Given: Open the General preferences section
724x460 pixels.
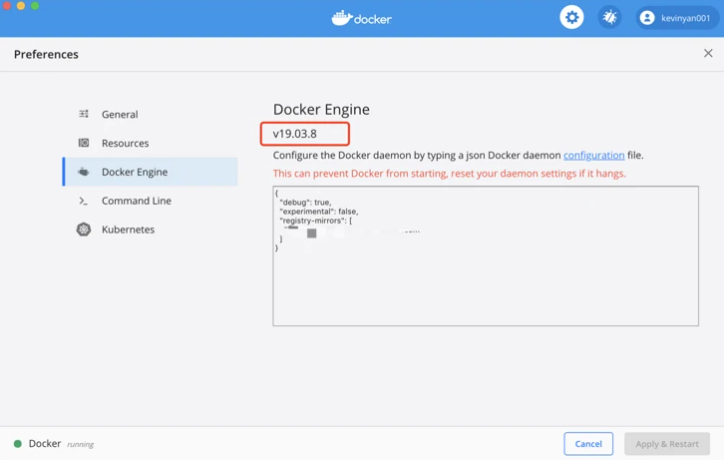Looking at the screenshot, I should click(150, 114).
